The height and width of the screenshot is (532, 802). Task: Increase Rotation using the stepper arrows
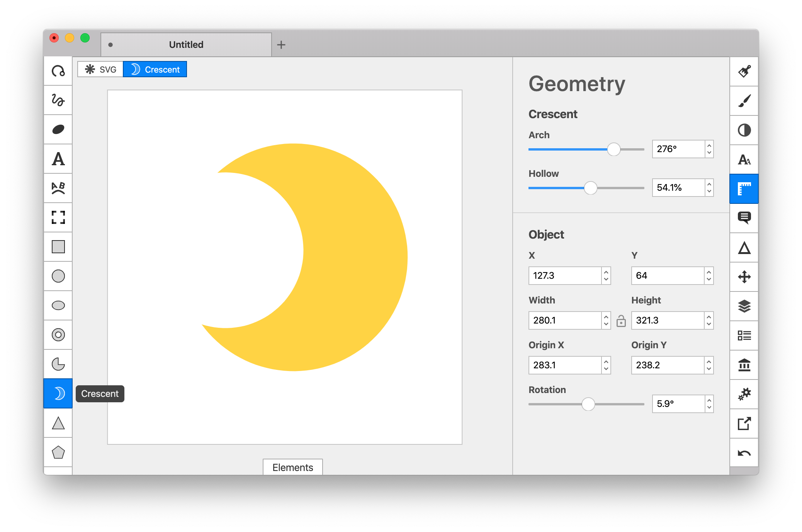[x=709, y=401]
